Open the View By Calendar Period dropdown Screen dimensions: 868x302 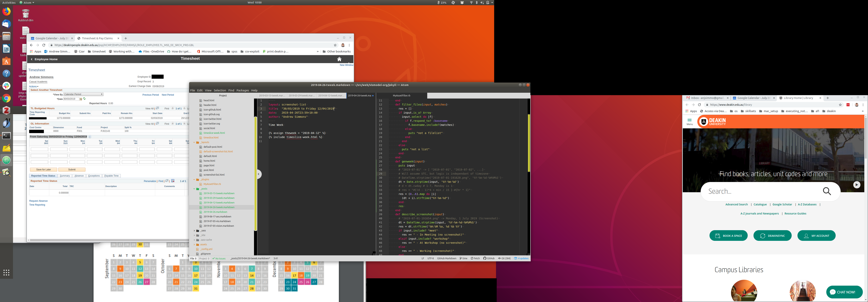point(83,94)
